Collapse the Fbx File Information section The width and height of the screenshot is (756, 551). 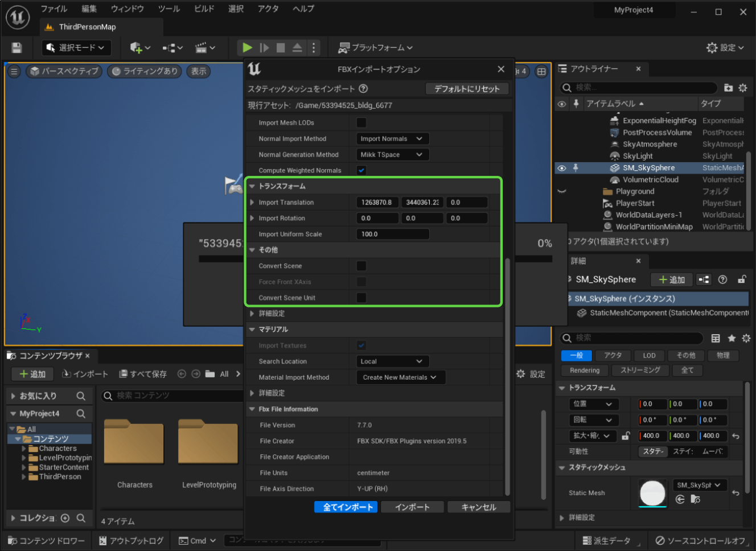coord(252,409)
